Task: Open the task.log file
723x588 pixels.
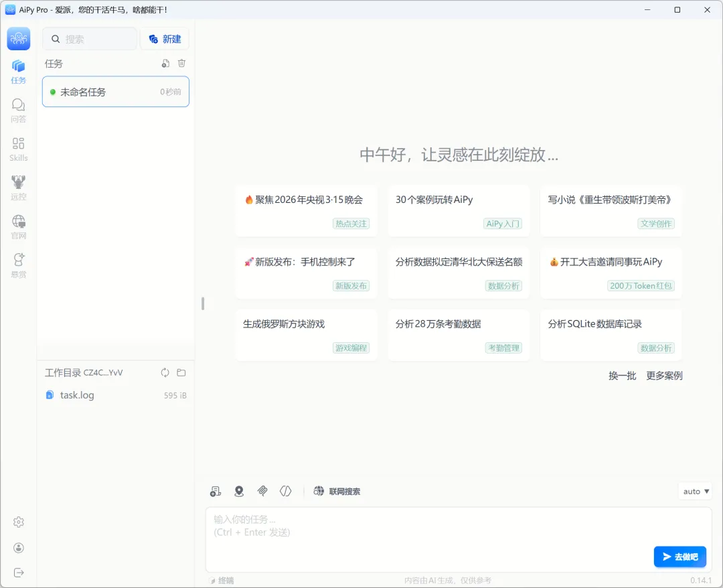Action: pos(116,395)
